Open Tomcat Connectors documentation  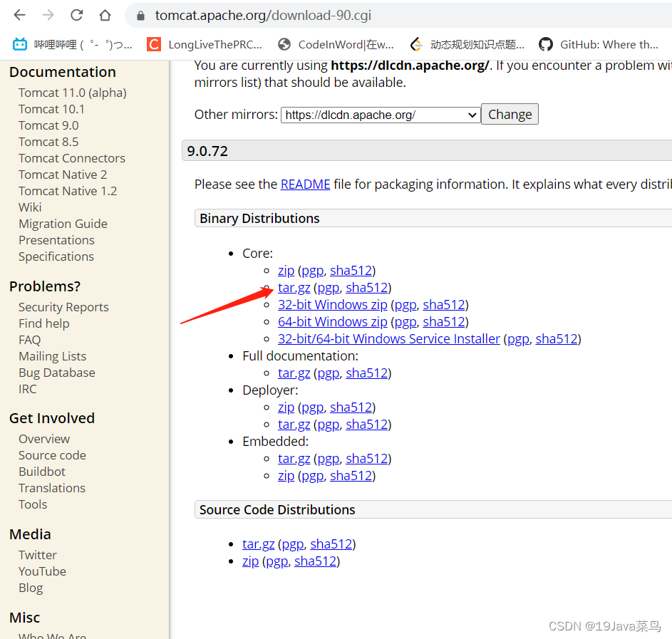tap(72, 158)
